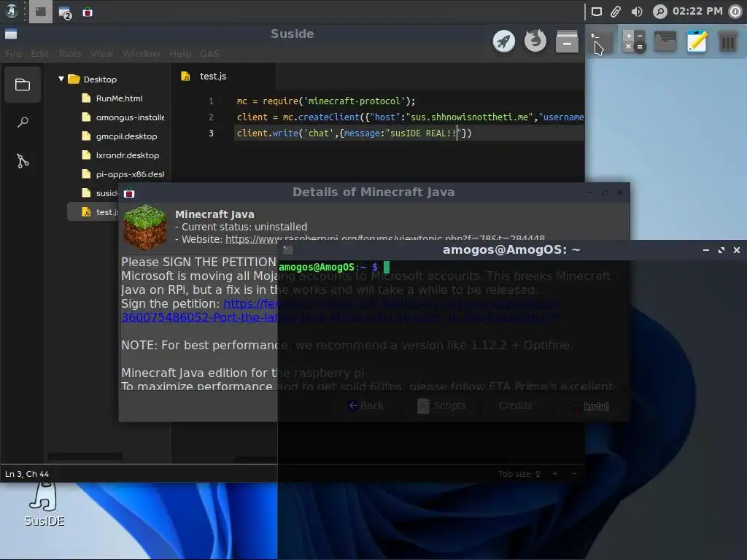Open the calculator icon in the dock
Viewport: 747px width, 560px height.
(x=634, y=41)
